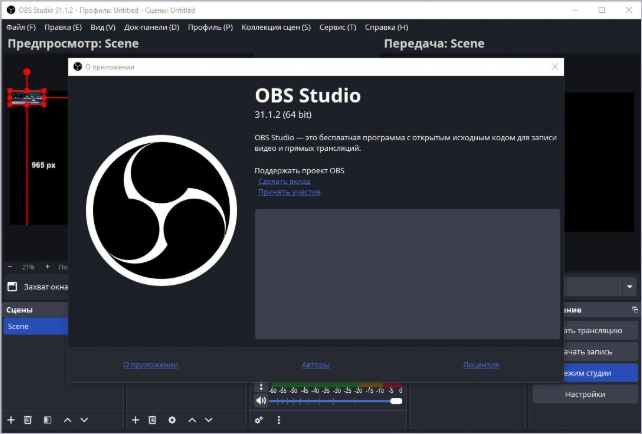
Task: Click OBS icon in the About dialog title
Action: coord(77,67)
